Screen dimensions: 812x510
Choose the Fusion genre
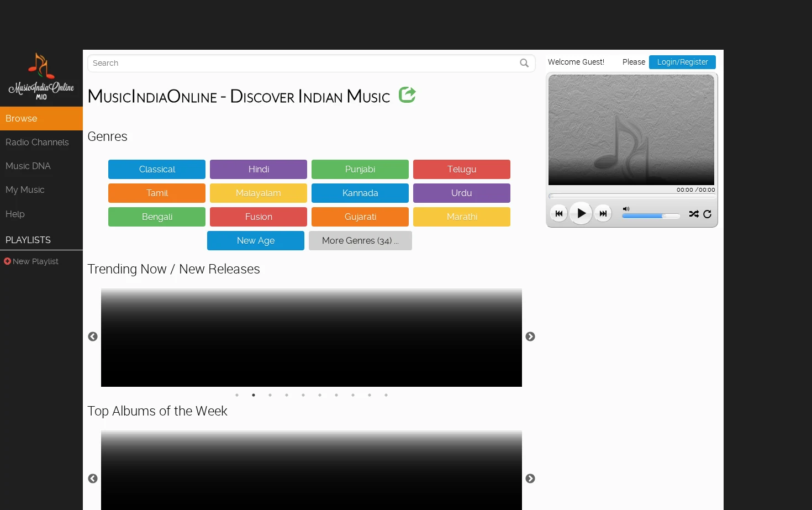[259, 217]
